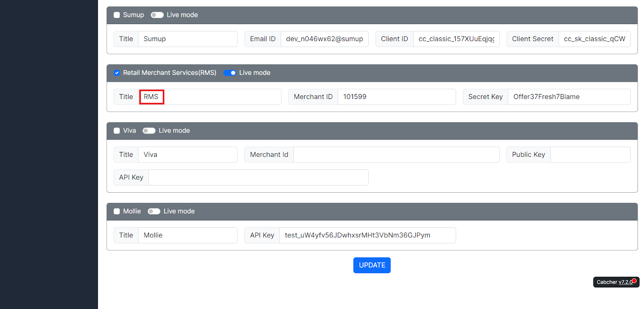Toggle Sumup Live mode switch
The width and height of the screenshot is (644, 309).
157,15
